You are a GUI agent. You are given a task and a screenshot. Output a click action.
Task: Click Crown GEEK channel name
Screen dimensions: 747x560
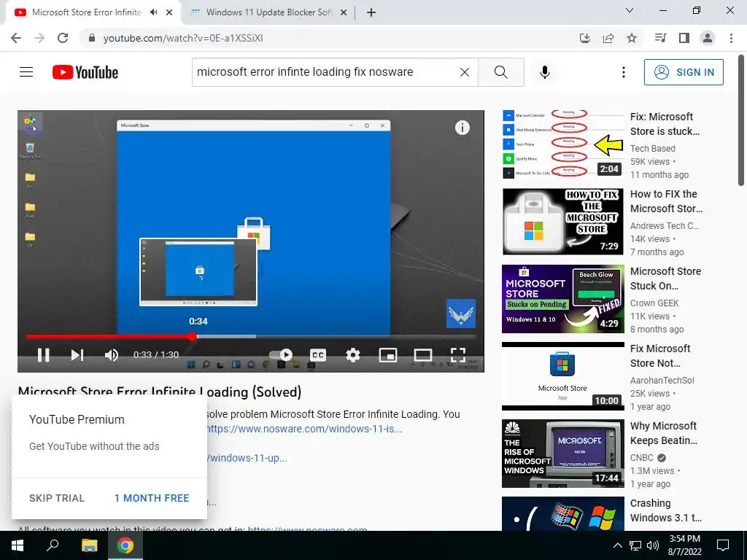coord(654,303)
